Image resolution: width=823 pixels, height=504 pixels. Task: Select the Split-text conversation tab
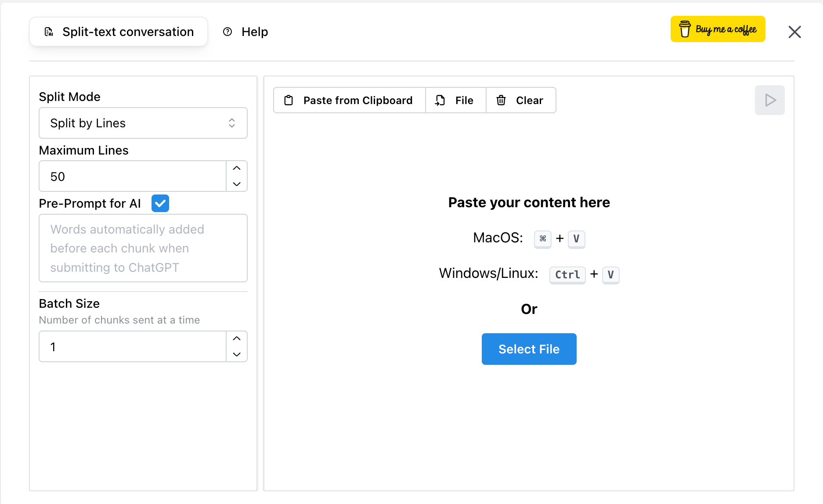[x=119, y=31]
